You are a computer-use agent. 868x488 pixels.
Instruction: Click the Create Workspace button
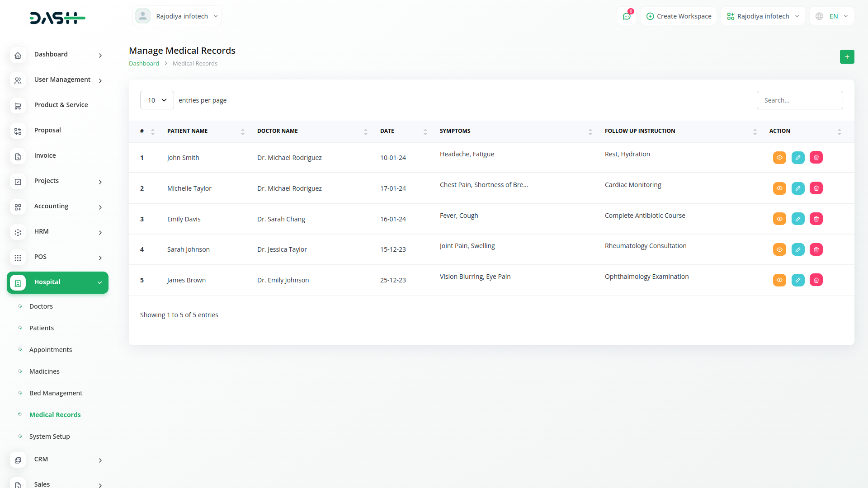click(x=679, y=16)
